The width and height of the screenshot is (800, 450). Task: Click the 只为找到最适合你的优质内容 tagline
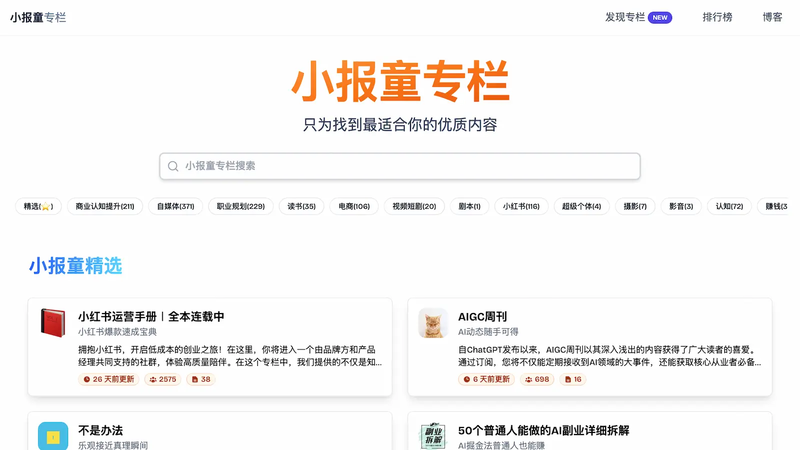pos(400,124)
